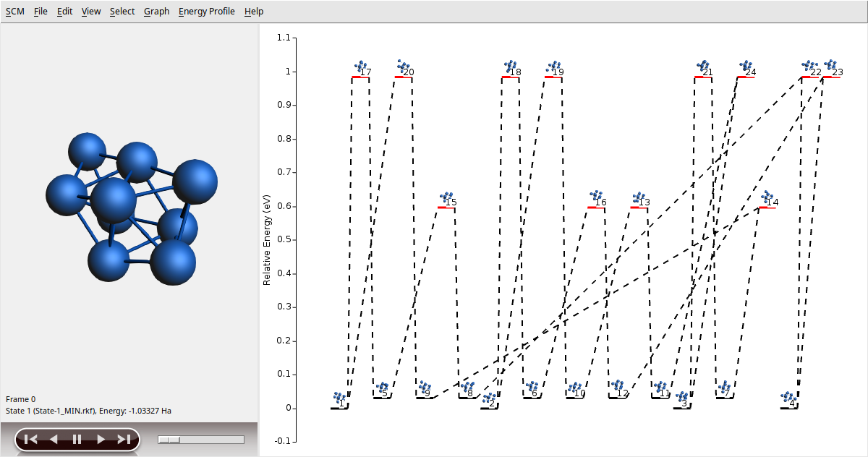Pause the animation playback

click(77, 439)
